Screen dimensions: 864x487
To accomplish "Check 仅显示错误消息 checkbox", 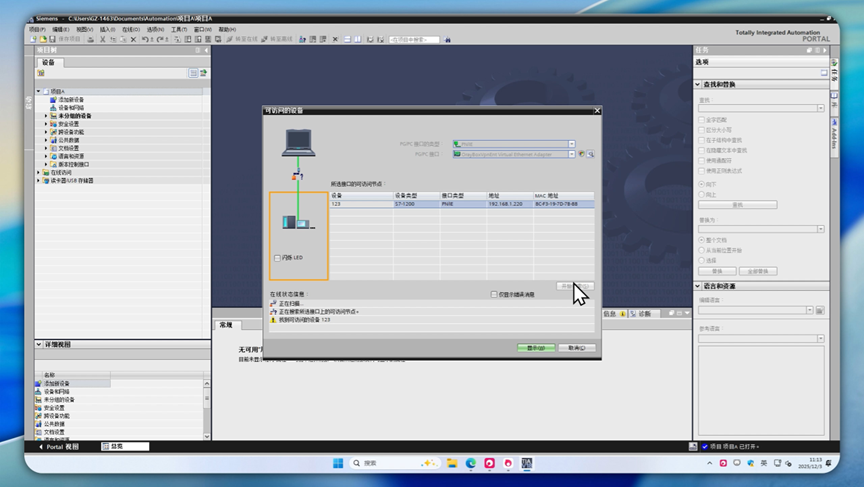I will [x=494, y=294].
